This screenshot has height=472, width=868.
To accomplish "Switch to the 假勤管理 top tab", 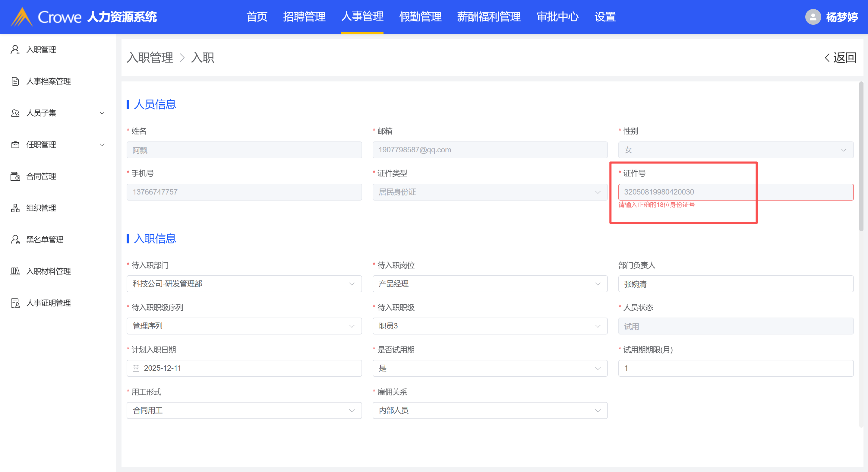I will tap(420, 17).
